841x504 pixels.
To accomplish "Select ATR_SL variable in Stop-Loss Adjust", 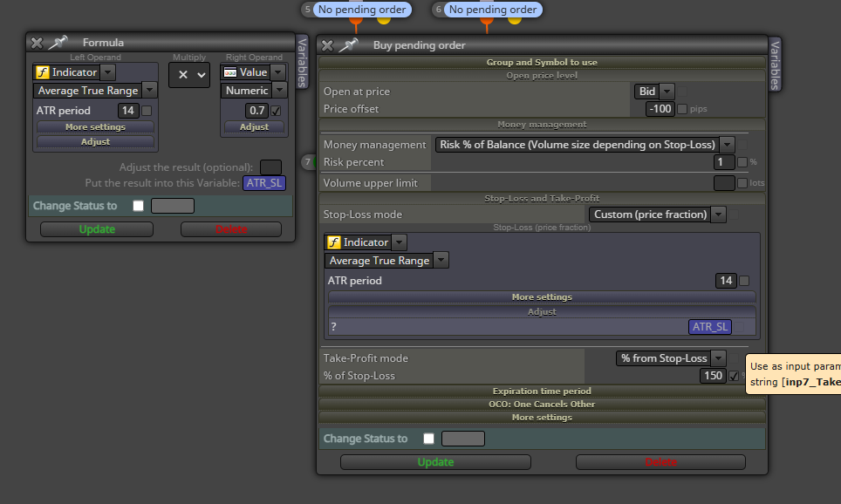I will pos(710,327).
